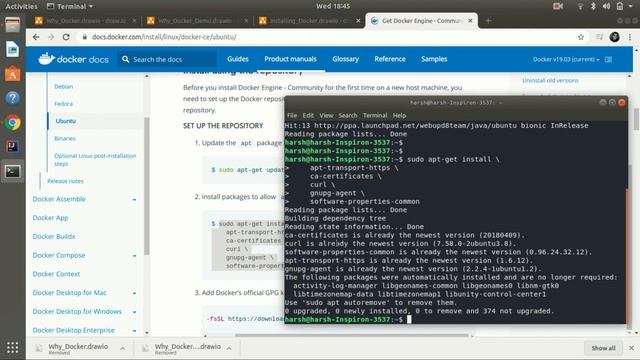Open the Docker Context sidebar link
The height and width of the screenshot is (360, 640).
coord(56,274)
